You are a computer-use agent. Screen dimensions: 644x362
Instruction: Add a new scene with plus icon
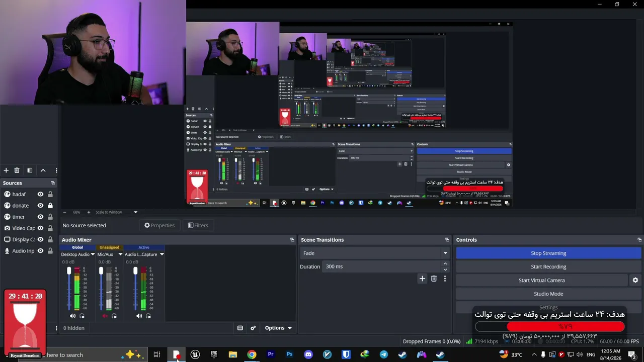[6, 170]
